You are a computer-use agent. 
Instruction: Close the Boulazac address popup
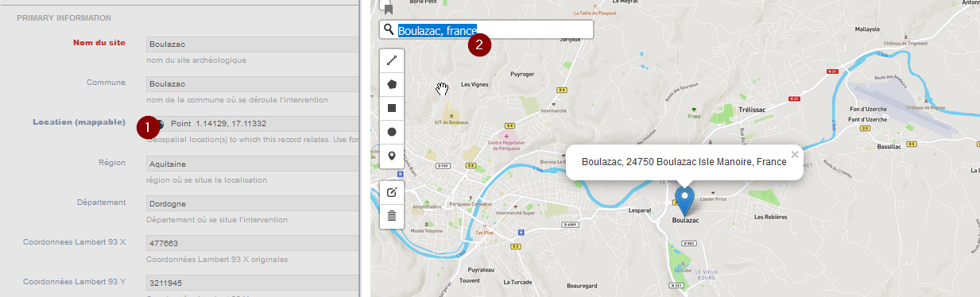point(794,154)
